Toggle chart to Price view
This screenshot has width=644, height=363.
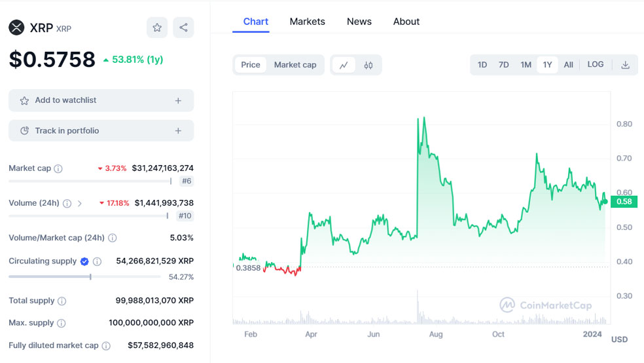[x=251, y=65]
